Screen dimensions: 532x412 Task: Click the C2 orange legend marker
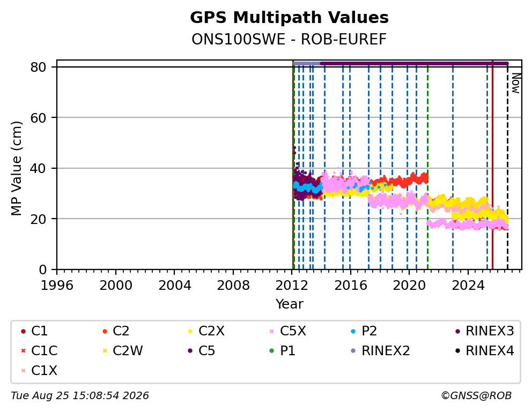105,331
